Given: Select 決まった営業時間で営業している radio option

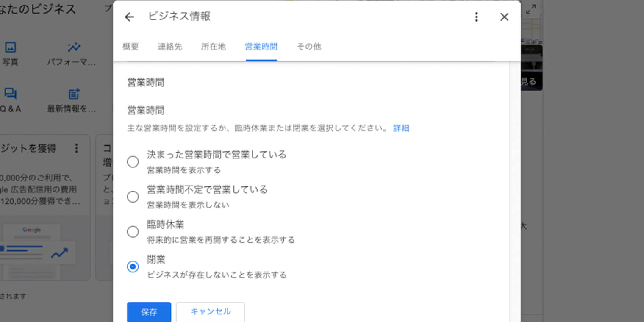Looking at the screenshot, I should [133, 162].
